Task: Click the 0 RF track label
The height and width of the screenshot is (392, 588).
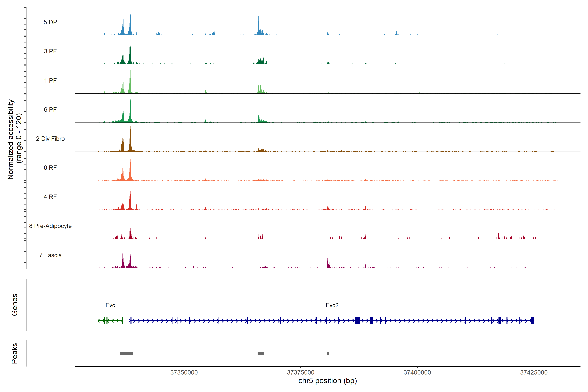Action: pos(50,168)
